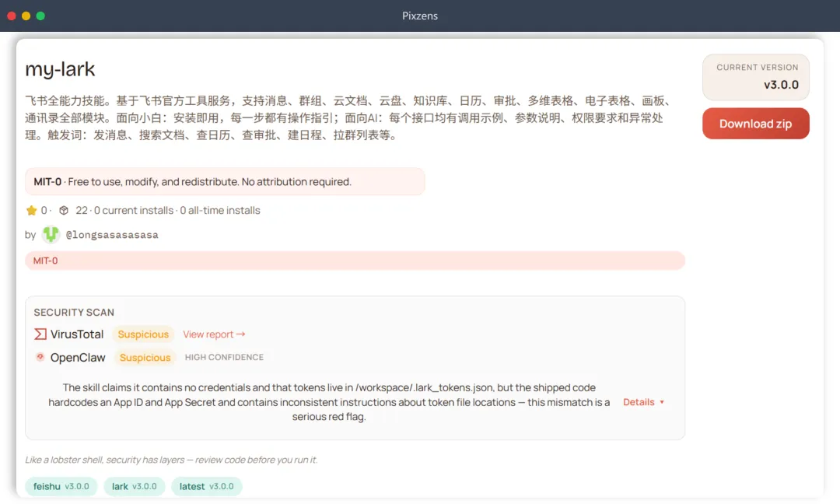Click the '0 current installs' text

[134, 211]
